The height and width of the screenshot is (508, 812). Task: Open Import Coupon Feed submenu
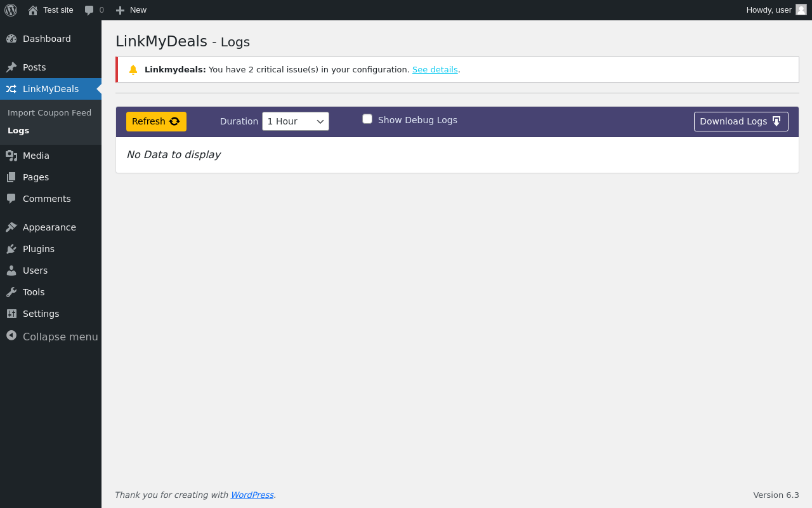pyautogui.click(x=49, y=112)
